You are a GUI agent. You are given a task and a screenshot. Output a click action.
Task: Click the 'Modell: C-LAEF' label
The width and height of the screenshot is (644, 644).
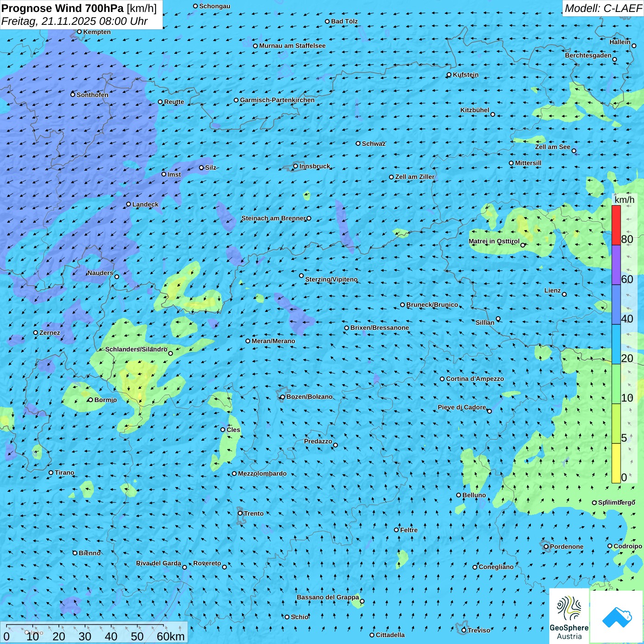(x=603, y=8)
